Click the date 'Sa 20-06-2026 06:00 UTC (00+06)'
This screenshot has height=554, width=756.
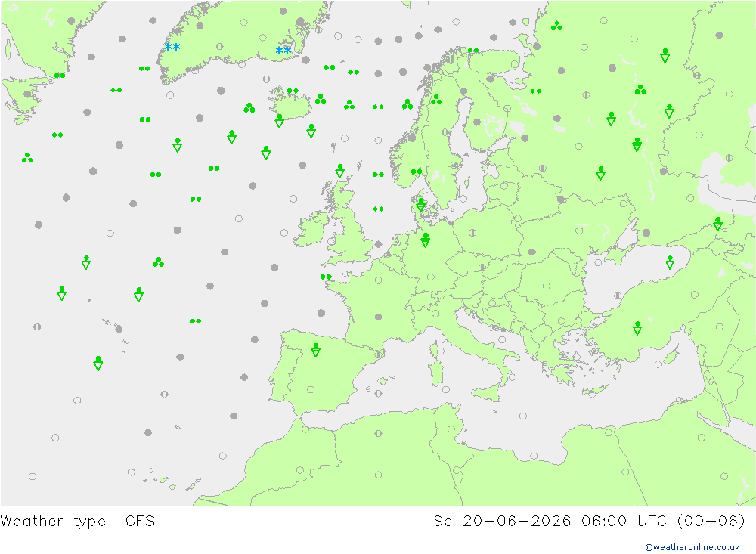(590, 522)
